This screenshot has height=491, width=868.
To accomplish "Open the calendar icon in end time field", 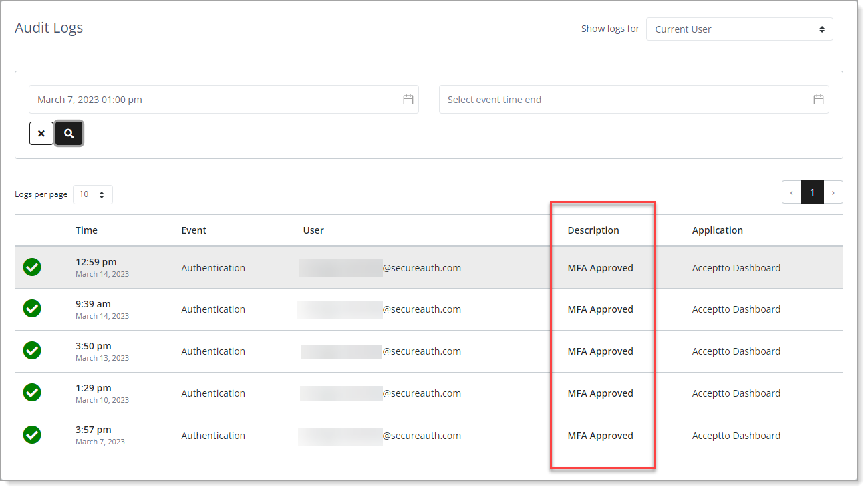I will (819, 100).
